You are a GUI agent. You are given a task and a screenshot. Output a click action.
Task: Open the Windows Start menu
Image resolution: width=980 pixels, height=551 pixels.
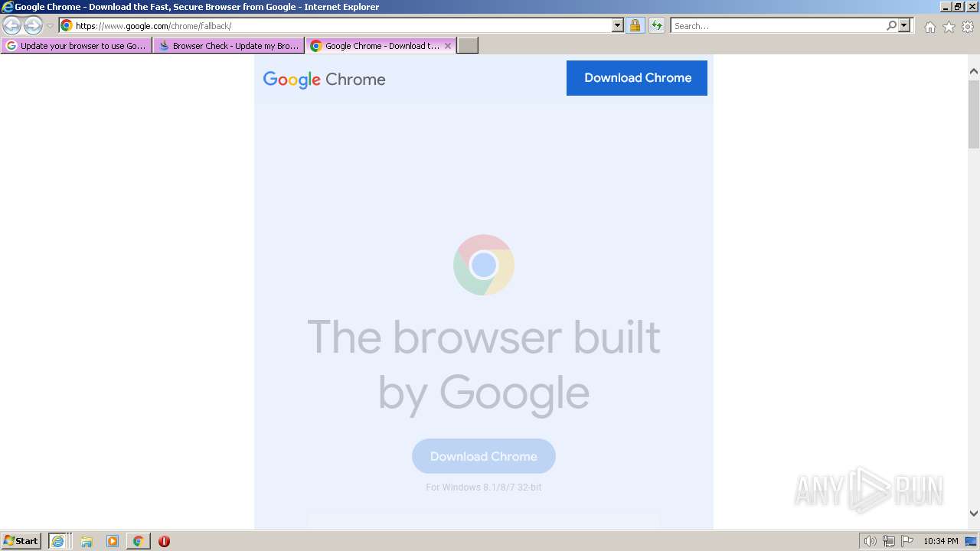pos(21,541)
